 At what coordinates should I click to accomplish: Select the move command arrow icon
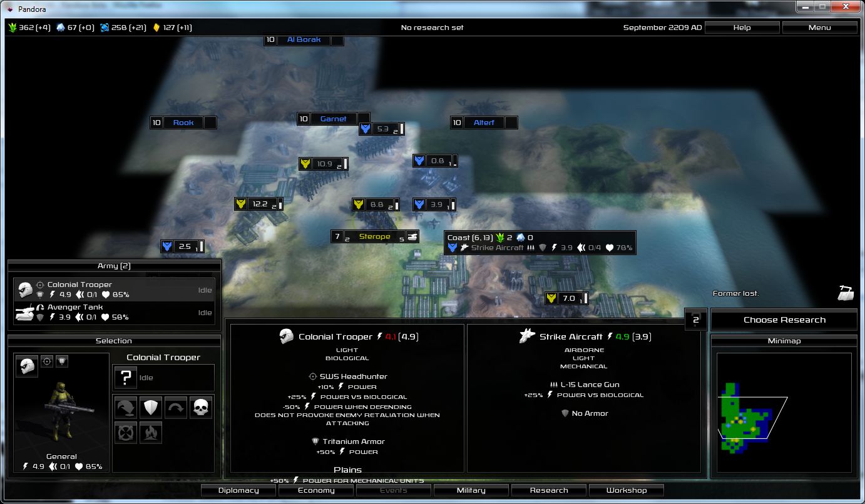(x=126, y=408)
